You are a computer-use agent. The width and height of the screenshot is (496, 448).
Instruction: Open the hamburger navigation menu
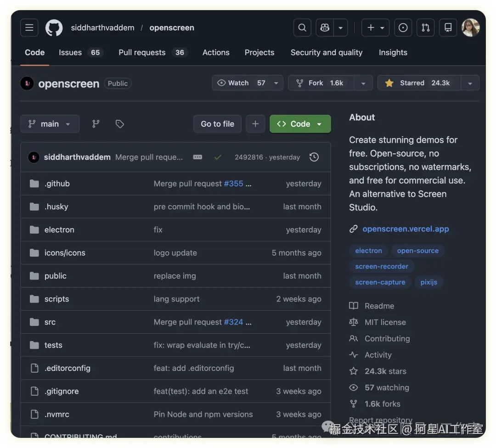pos(29,28)
